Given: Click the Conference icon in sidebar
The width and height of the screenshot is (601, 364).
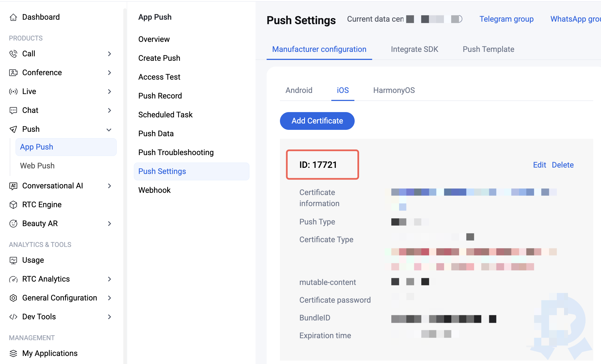Looking at the screenshot, I should tap(13, 73).
